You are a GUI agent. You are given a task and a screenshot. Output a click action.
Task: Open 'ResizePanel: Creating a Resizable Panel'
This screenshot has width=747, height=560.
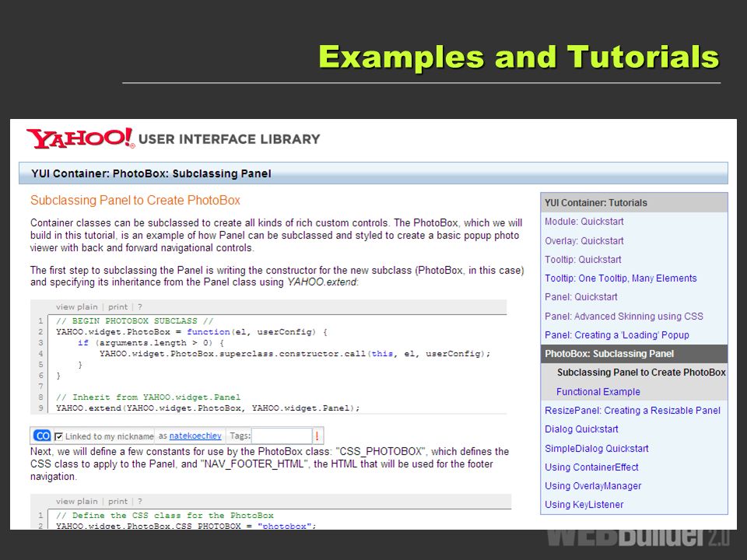633,411
